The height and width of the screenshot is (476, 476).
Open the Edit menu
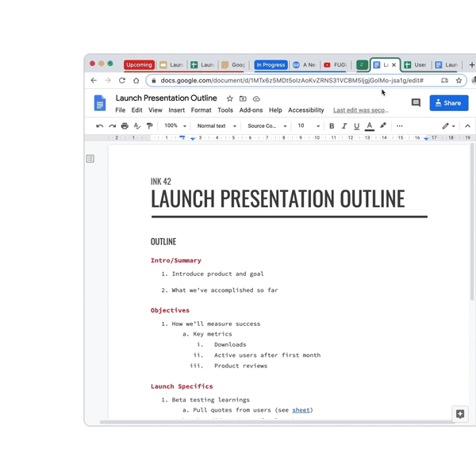136,110
